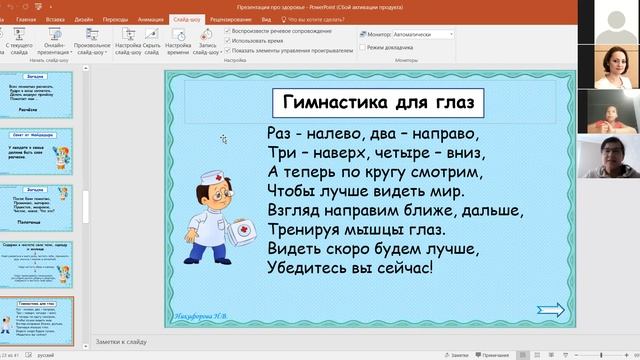
Task: Open the Анимация tab
Action: coord(151,19)
